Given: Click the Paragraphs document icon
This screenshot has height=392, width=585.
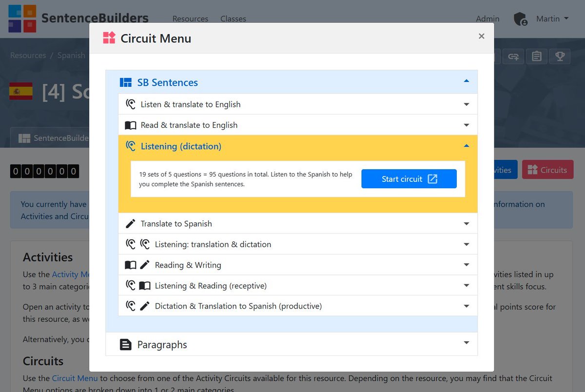Looking at the screenshot, I should click(126, 345).
